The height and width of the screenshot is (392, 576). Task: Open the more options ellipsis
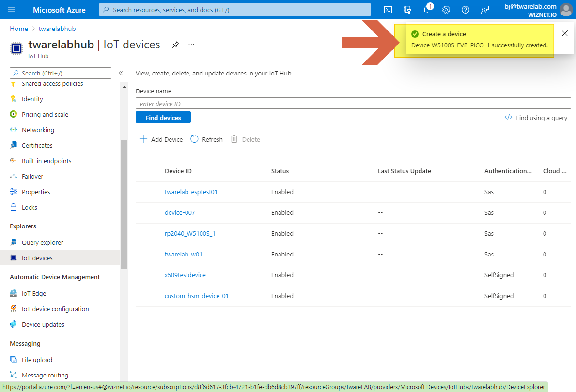coord(191,45)
